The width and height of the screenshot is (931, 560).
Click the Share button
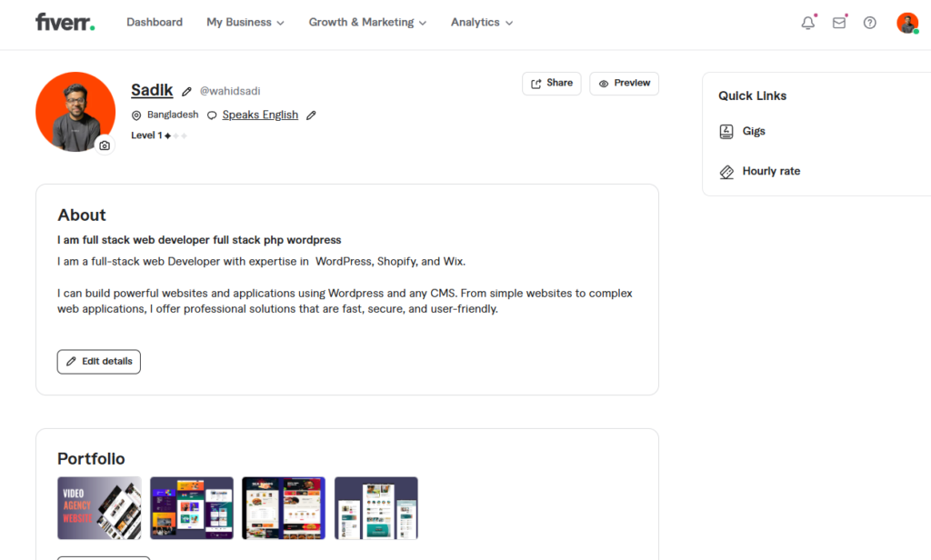[551, 84]
